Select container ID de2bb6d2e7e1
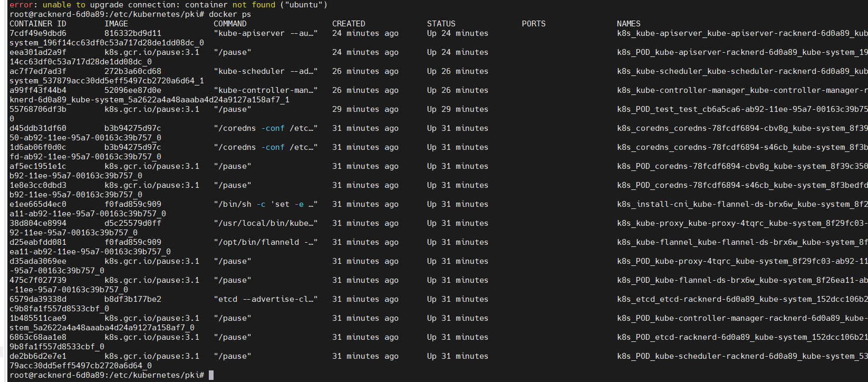The height and width of the screenshot is (382, 868). [x=38, y=356]
